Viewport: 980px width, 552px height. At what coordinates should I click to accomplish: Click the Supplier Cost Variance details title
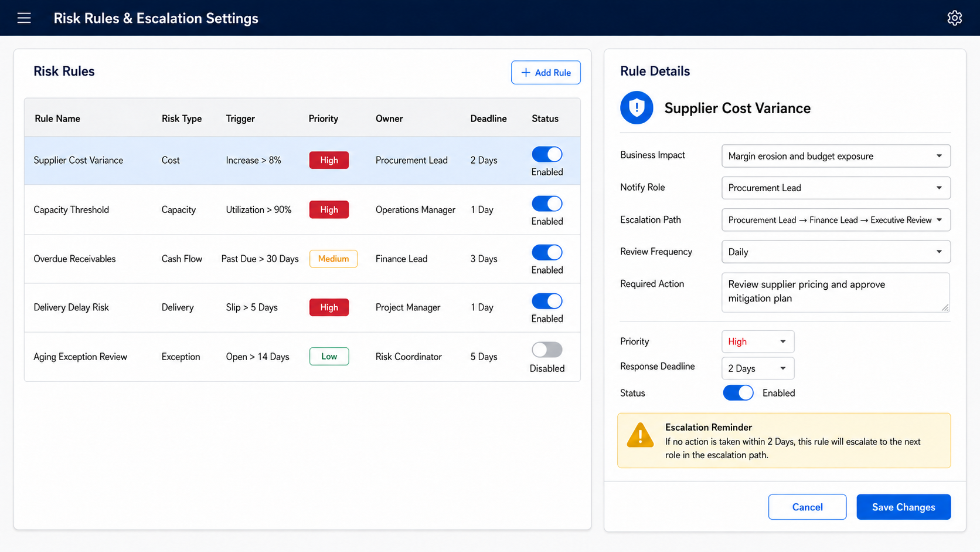coord(737,108)
